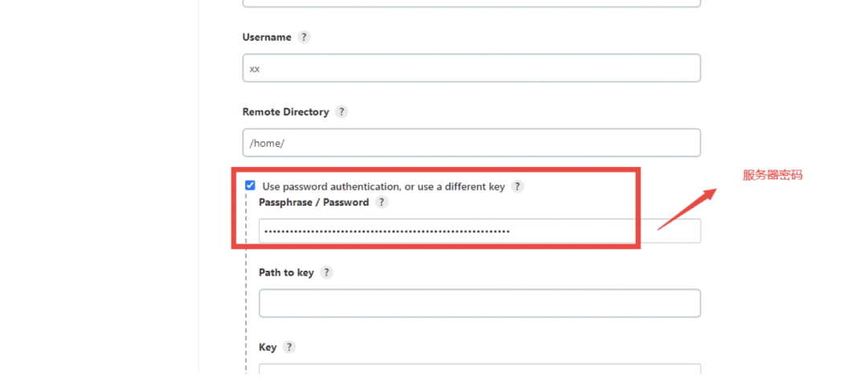Image resolution: width=868 pixels, height=384 pixels.
Task: Open the Path to key help icon
Action: coord(326,272)
